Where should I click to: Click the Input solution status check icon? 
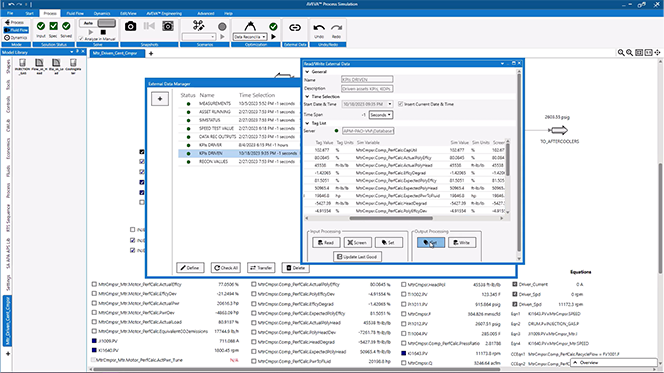tap(41, 26)
